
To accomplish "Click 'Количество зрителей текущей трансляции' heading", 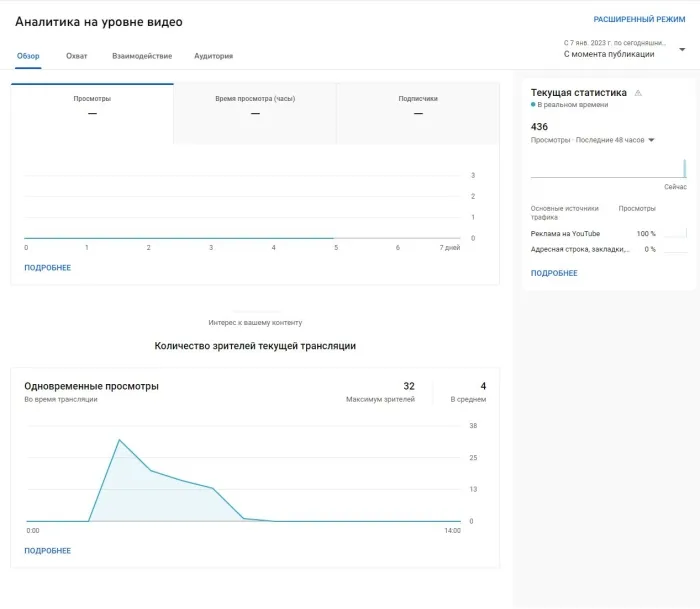I will coord(255,346).
